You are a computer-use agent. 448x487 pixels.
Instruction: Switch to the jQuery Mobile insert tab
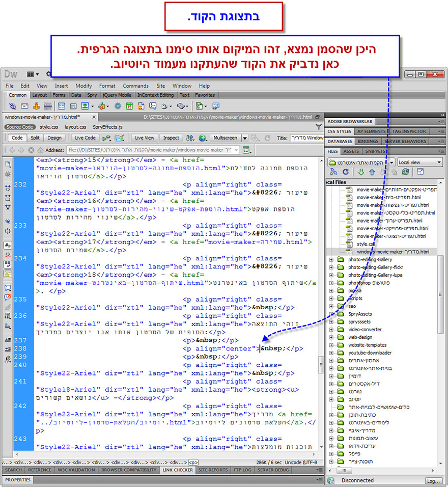coord(117,95)
